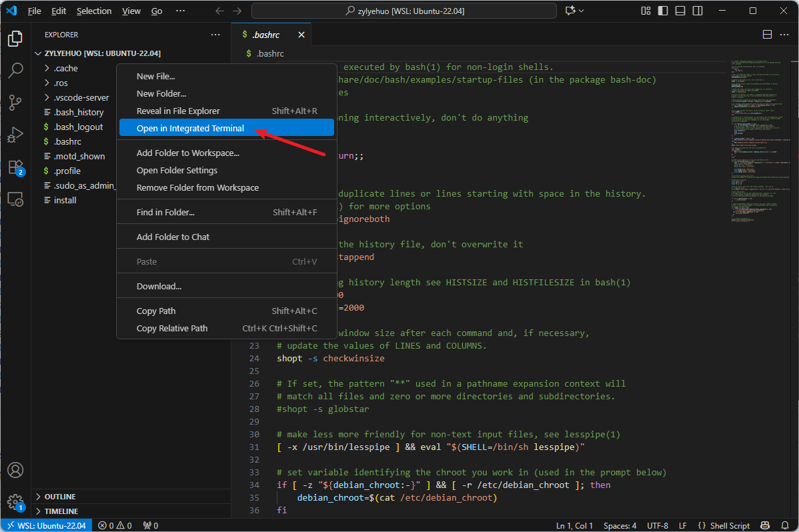The image size is (799, 532).
Task: Open the overflow menu ellipsis in menu bar
Action: pyautogui.click(x=180, y=11)
